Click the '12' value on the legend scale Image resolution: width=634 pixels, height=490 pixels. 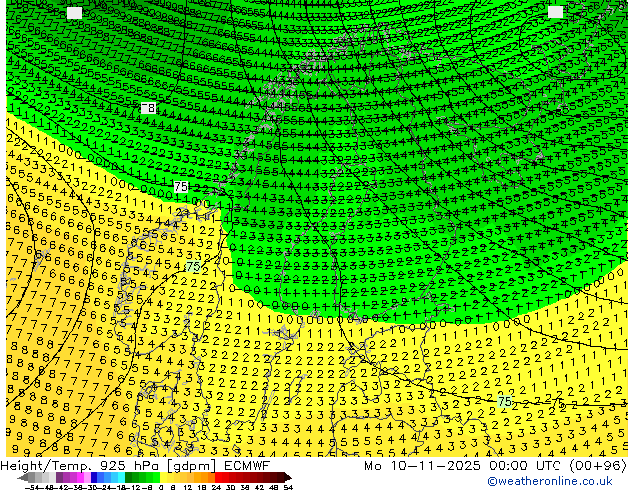(188, 487)
